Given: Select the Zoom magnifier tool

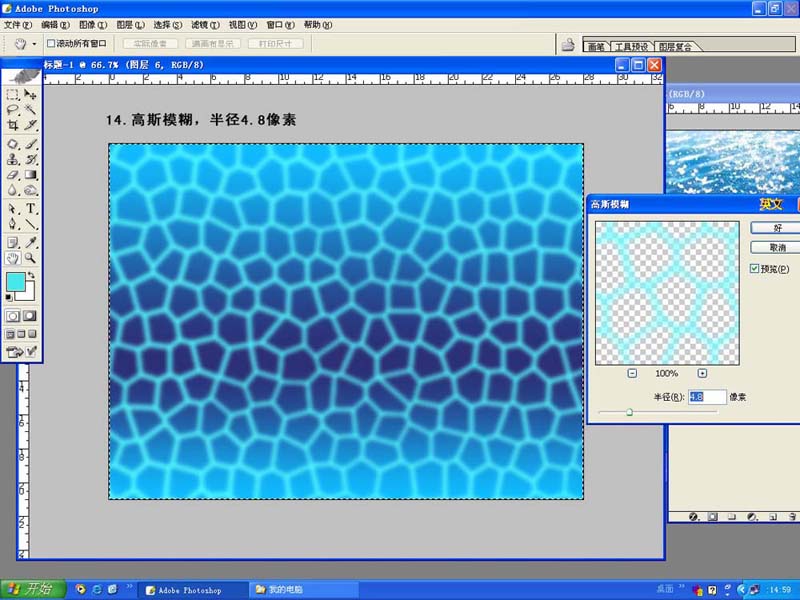Looking at the screenshot, I should [30, 258].
